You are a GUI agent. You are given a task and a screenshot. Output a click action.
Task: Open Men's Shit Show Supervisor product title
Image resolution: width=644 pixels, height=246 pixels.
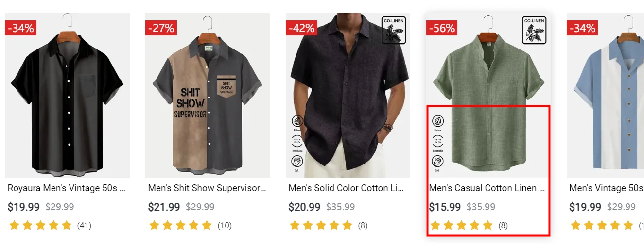[207, 188]
